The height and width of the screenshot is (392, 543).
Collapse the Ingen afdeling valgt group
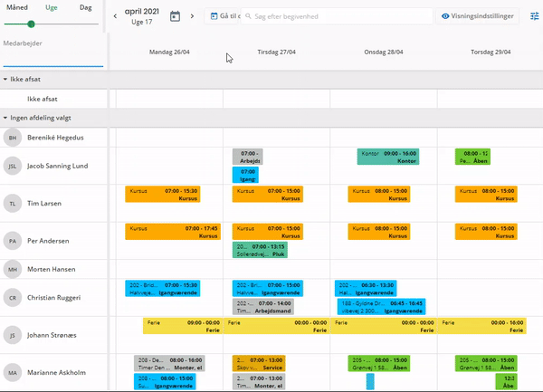coord(5,118)
